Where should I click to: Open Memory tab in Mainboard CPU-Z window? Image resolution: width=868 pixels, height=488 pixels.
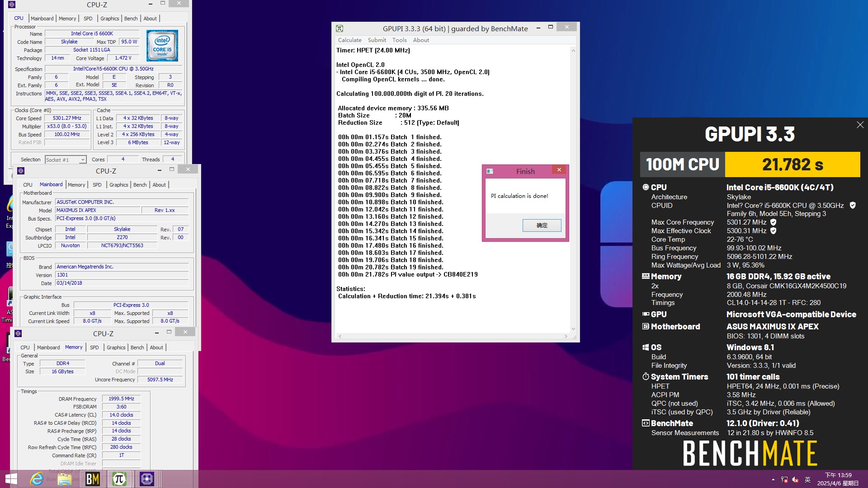coord(76,185)
